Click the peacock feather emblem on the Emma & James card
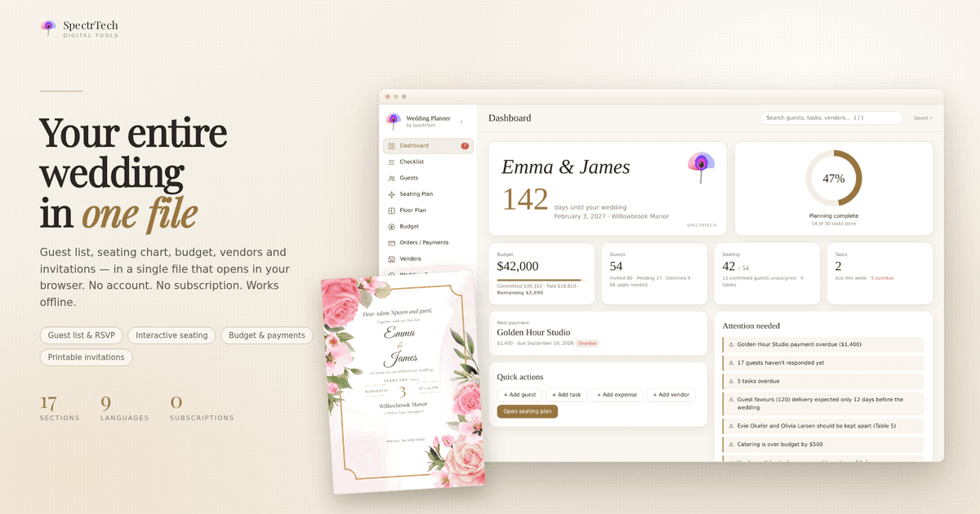Image resolution: width=980 pixels, height=514 pixels. click(702, 167)
